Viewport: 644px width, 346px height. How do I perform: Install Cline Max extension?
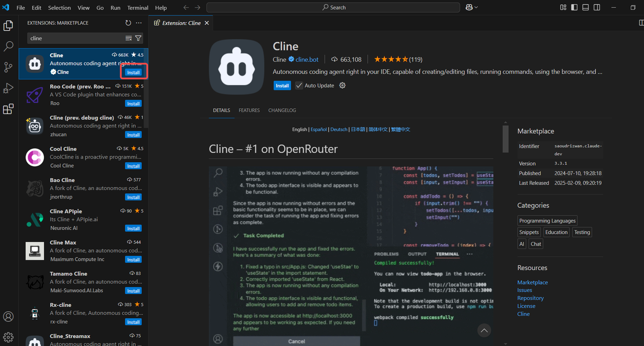click(x=133, y=260)
